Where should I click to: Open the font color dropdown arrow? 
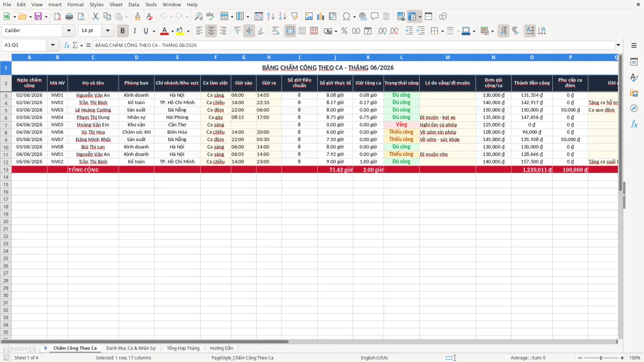[x=172, y=31]
